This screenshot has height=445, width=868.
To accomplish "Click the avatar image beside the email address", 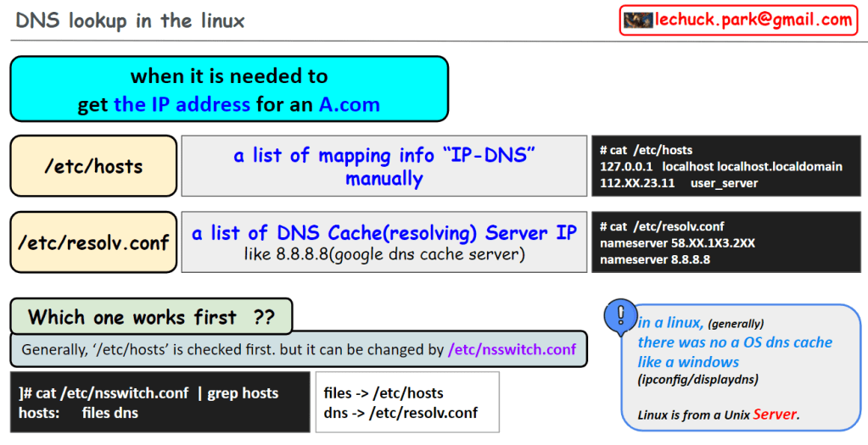I will 637,20.
